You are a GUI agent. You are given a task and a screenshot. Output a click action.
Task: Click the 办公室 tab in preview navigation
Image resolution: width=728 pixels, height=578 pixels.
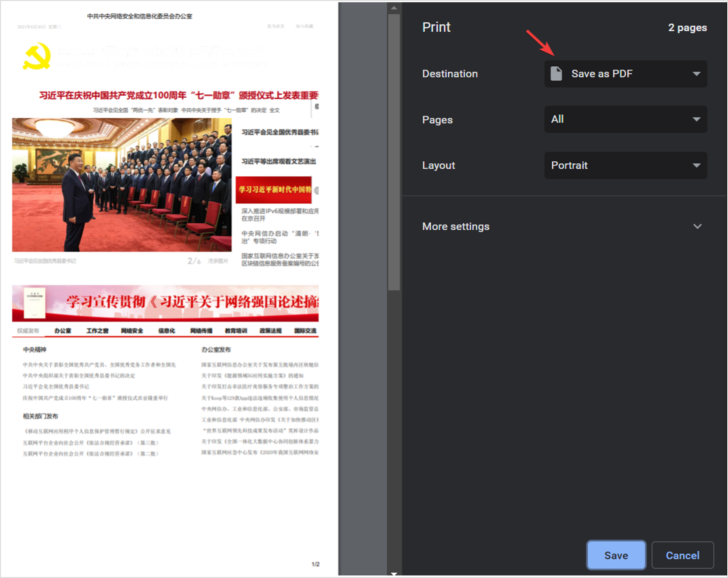pyautogui.click(x=63, y=331)
